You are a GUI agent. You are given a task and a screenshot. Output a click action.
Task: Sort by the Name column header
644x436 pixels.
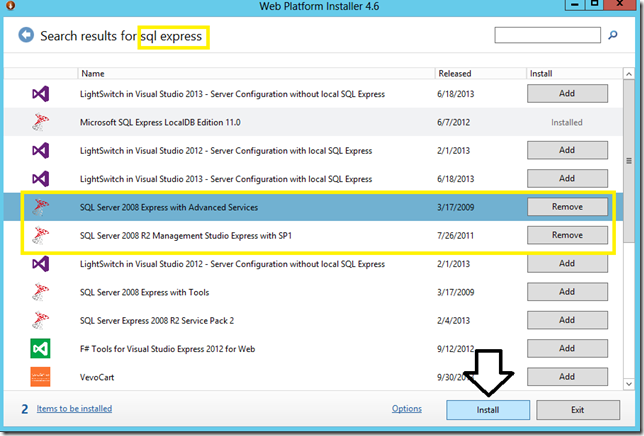[x=256, y=73]
